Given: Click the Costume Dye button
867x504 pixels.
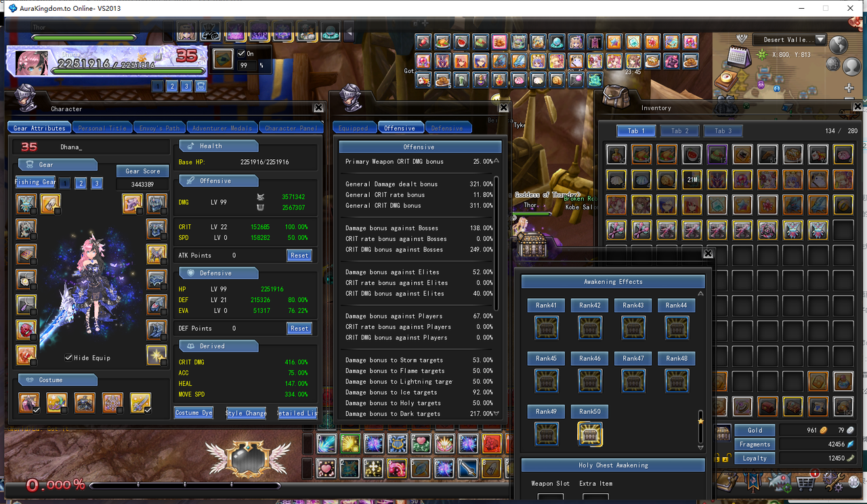Looking at the screenshot, I should (x=194, y=413).
